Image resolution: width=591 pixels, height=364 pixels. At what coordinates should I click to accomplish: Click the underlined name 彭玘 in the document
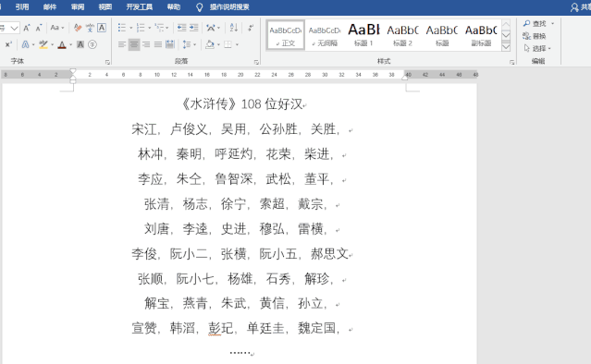[x=221, y=328]
